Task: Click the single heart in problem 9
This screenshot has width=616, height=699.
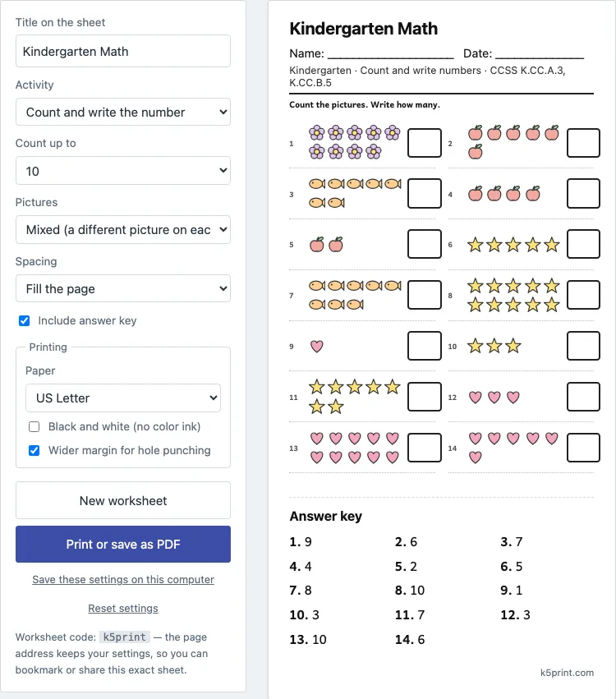Action: pos(316,346)
